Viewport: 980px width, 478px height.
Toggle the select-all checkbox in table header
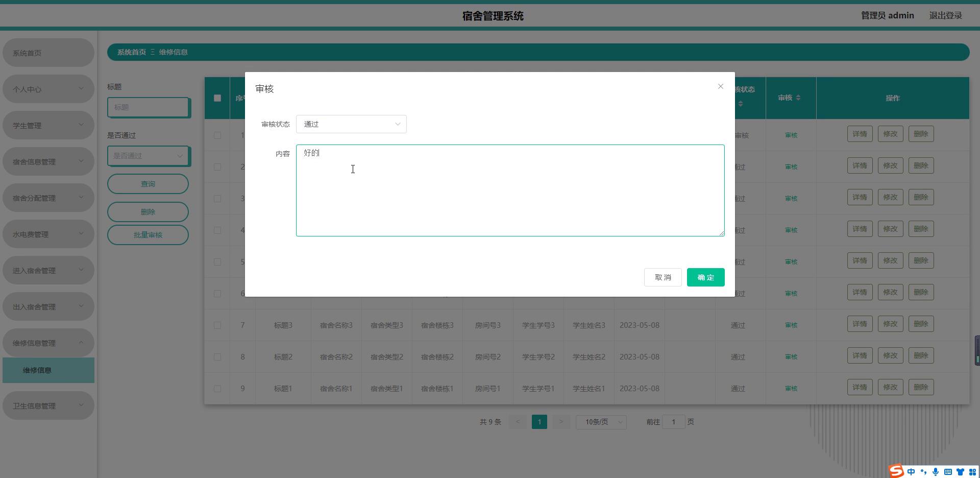coord(217,98)
